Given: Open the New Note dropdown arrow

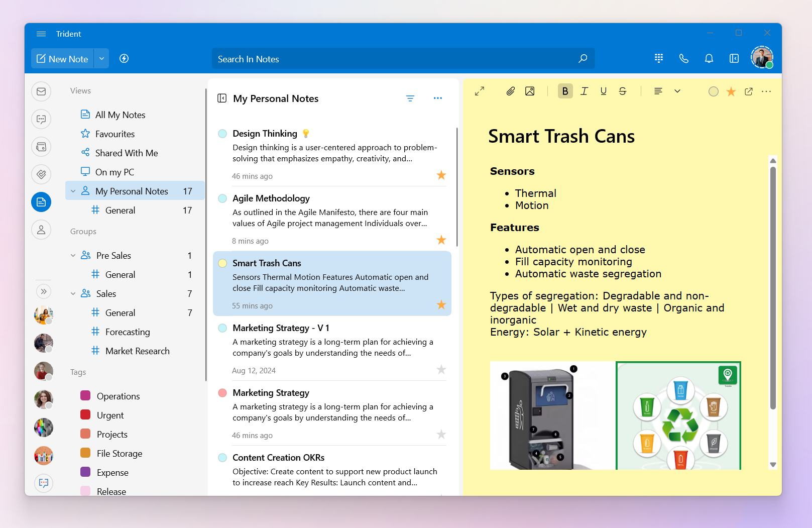Looking at the screenshot, I should click(x=101, y=59).
